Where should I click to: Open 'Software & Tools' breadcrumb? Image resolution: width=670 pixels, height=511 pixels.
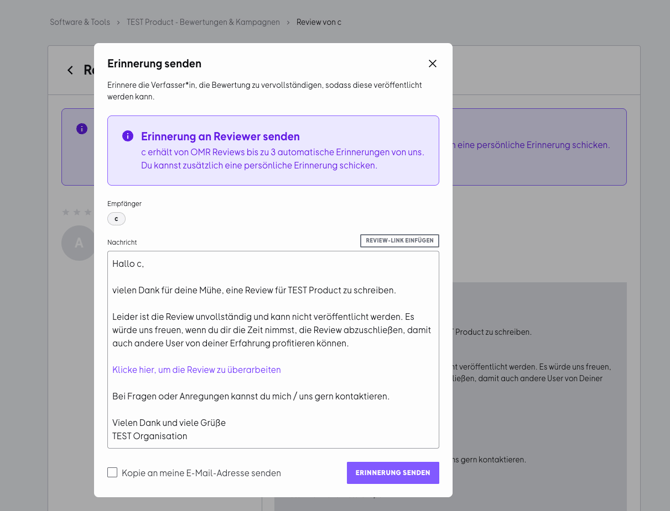pyautogui.click(x=80, y=22)
